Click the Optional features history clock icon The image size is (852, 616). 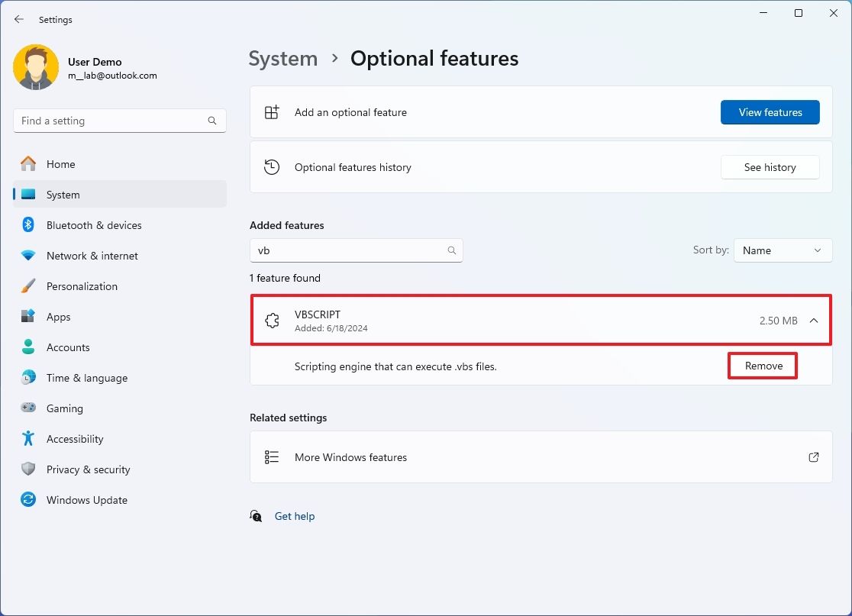(x=272, y=167)
